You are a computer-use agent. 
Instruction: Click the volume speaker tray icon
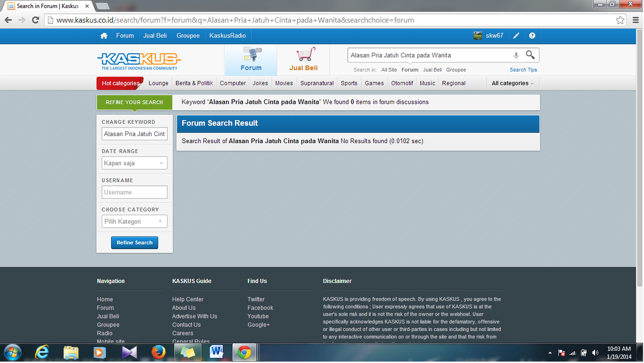[595, 352]
